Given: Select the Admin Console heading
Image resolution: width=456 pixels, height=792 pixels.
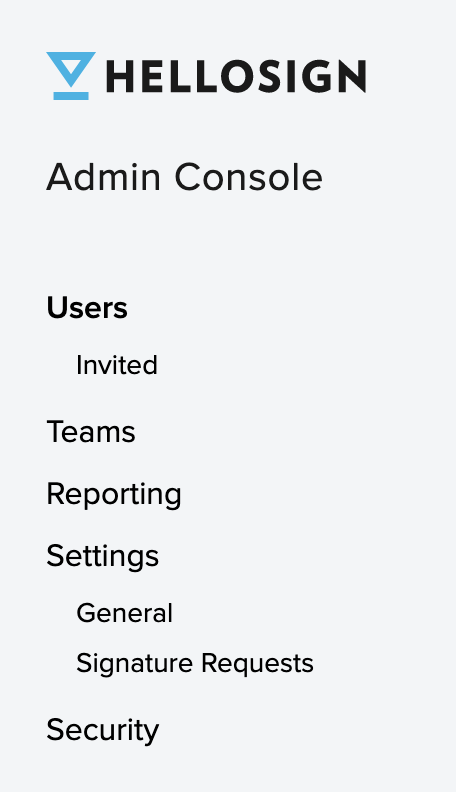Looking at the screenshot, I should pyautogui.click(x=184, y=177).
